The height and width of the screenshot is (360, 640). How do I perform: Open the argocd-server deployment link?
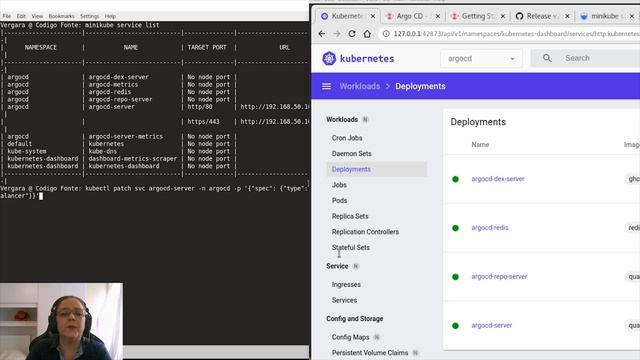pyautogui.click(x=491, y=326)
